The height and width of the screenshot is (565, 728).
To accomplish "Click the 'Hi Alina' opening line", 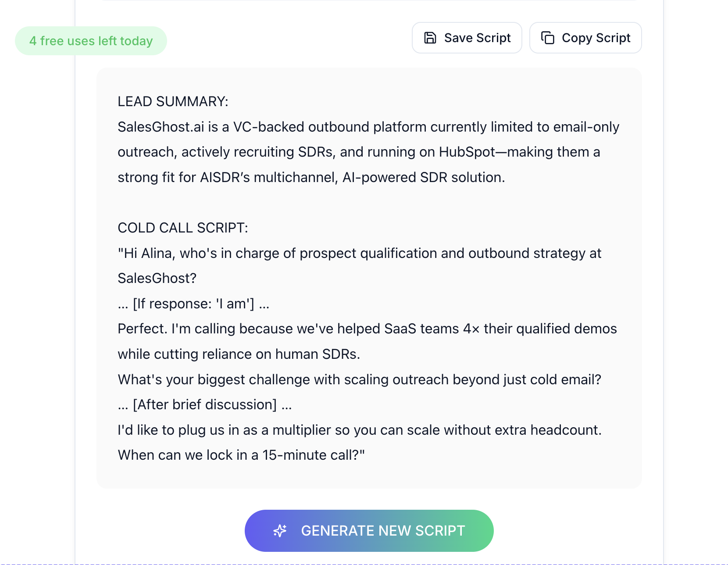I will (x=359, y=253).
